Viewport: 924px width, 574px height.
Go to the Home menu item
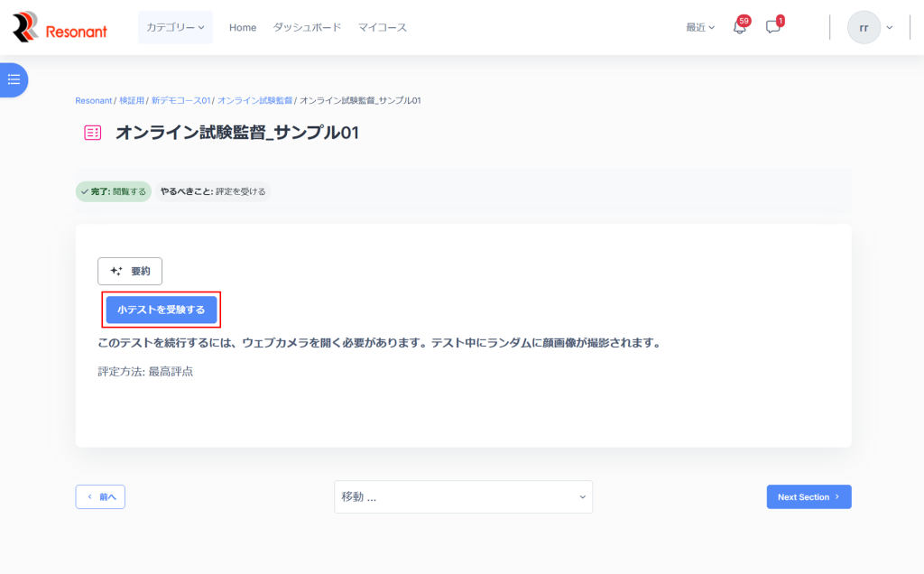243,27
